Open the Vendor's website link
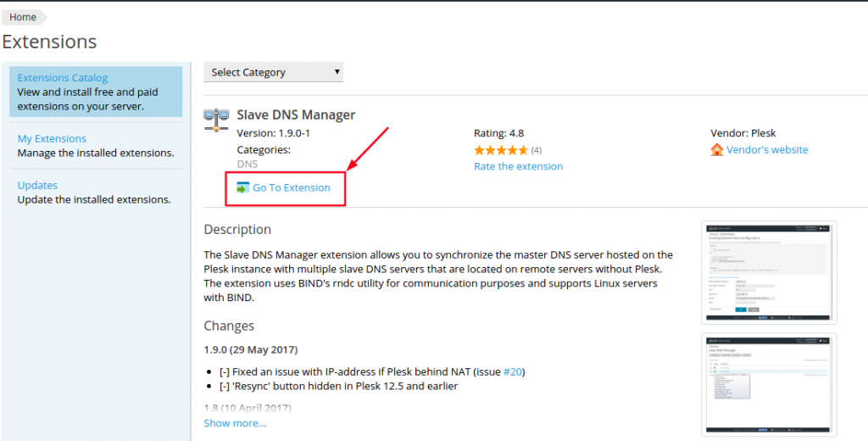The image size is (868, 441). pos(767,149)
